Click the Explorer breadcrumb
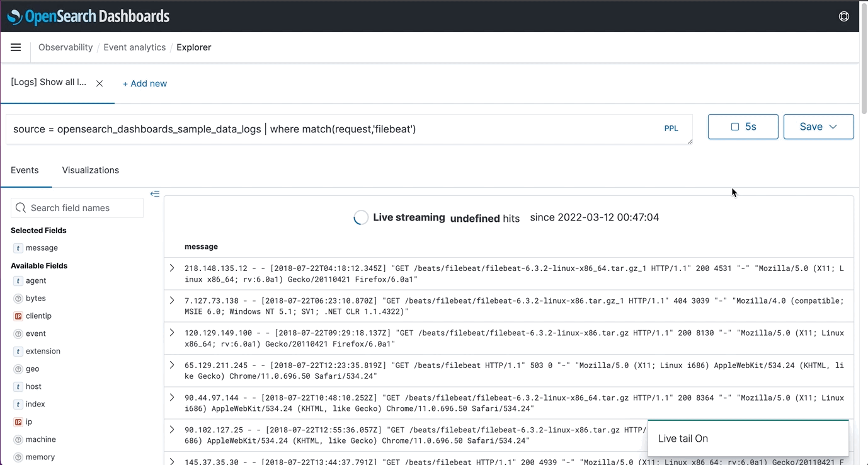Image resolution: width=868 pixels, height=465 pixels. (194, 47)
